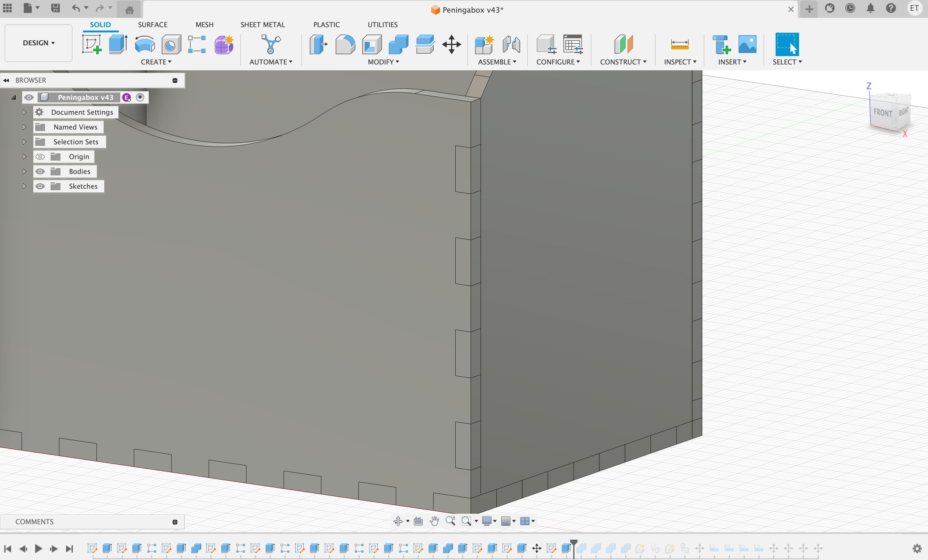The width and height of the screenshot is (928, 560).
Task: Click the Save disk icon
Action: tap(55, 8)
